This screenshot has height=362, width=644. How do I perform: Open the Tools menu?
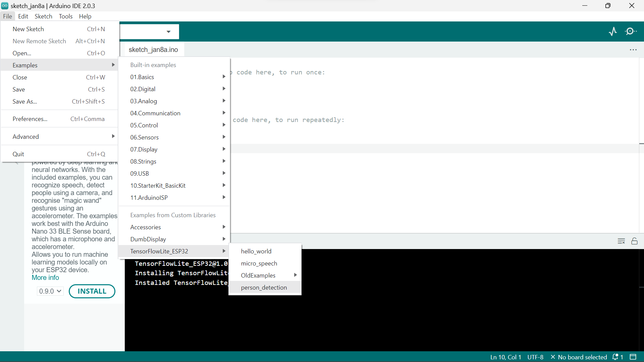[x=65, y=16]
